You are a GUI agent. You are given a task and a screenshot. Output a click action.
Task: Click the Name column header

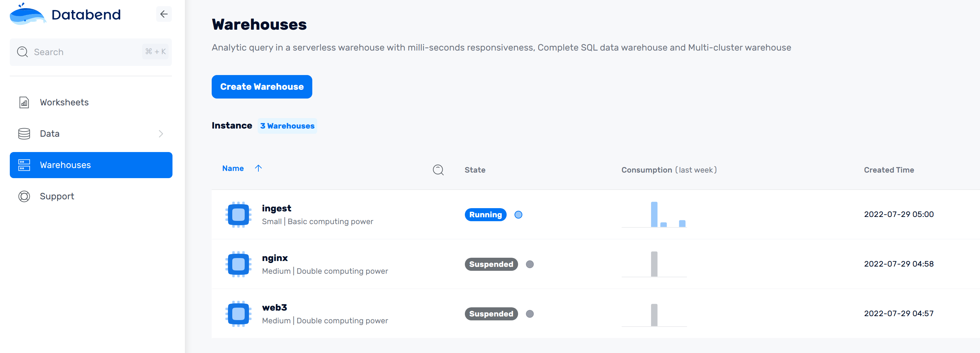click(233, 168)
